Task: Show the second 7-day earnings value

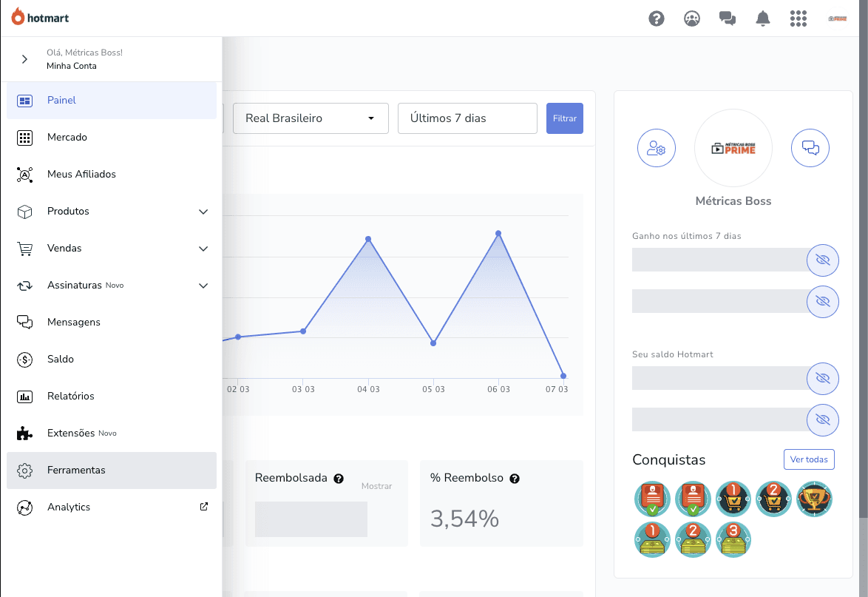Action: (x=822, y=301)
